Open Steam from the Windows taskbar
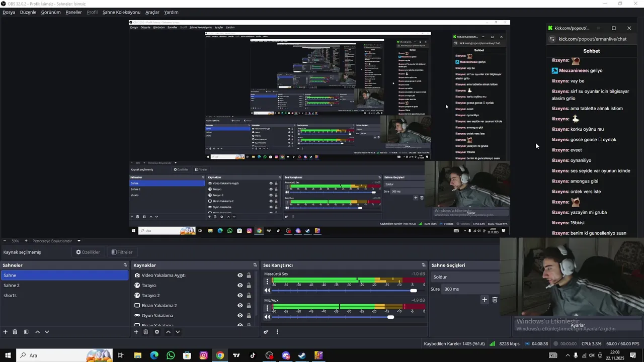This screenshot has width=644, height=362. [x=302, y=355]
